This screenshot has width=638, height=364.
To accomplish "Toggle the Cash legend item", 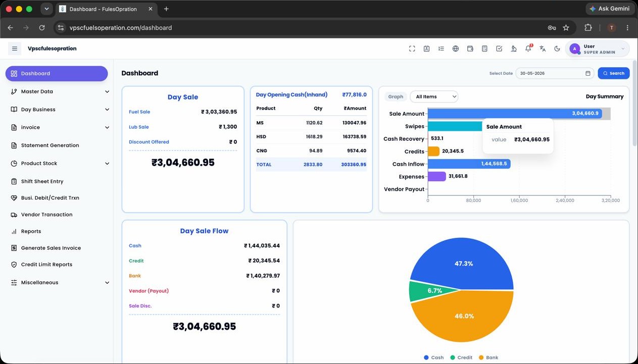I will [433, 357].
